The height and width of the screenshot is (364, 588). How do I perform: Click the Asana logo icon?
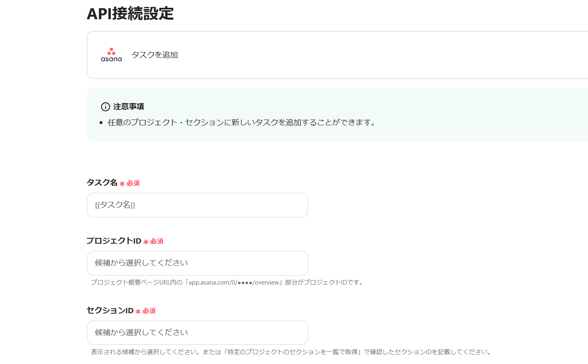click(x=111, y=55)
